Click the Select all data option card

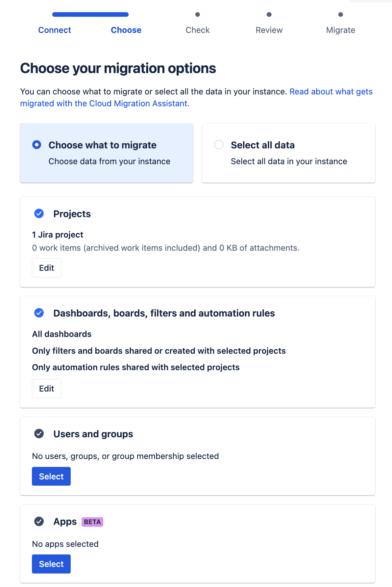[x=288, y=153]
